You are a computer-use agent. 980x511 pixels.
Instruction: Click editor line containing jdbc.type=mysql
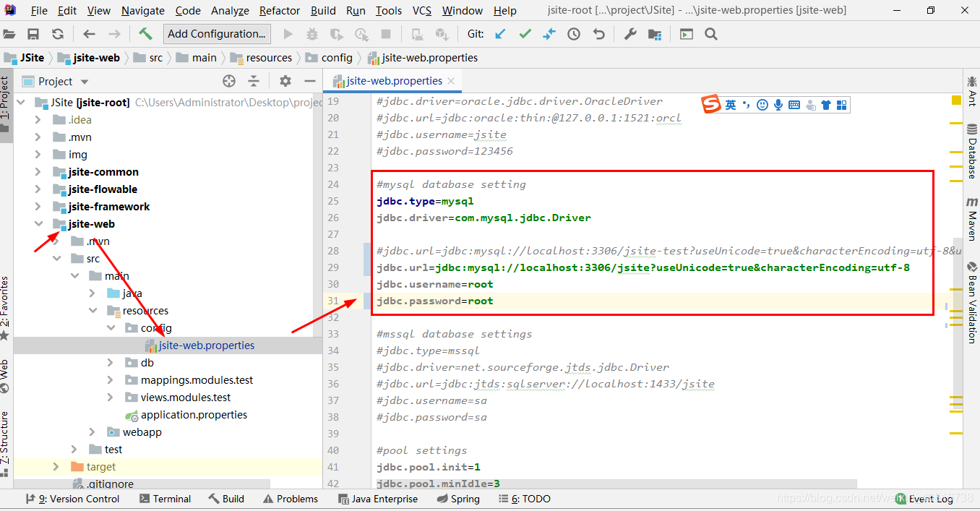425,201
